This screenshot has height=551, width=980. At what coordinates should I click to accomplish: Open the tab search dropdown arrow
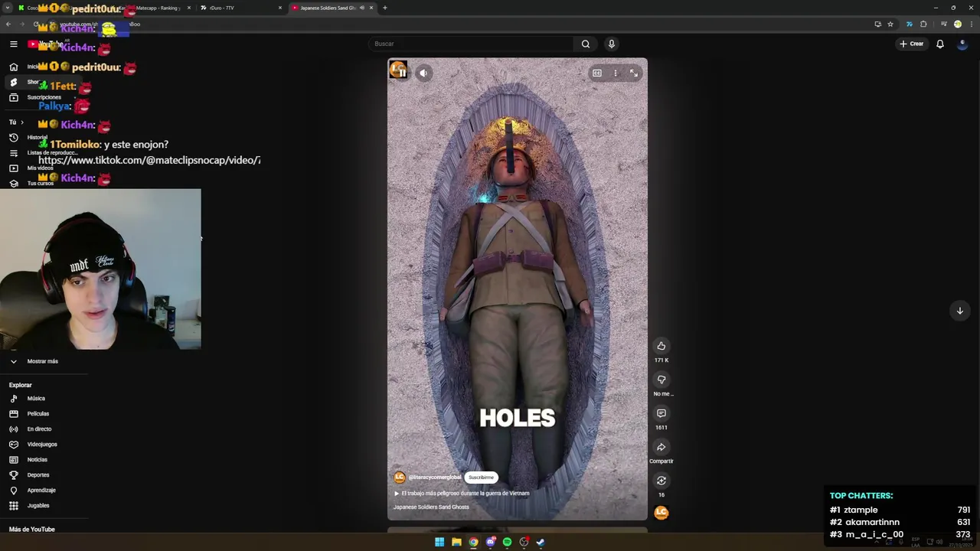[8, 8]
